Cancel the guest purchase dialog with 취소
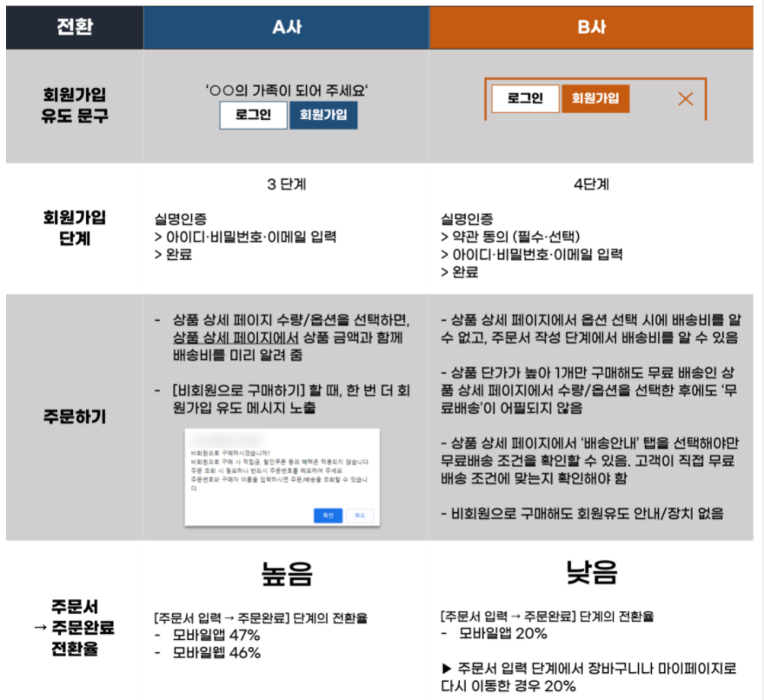This screenshot has height=700, width=764. 359,515
